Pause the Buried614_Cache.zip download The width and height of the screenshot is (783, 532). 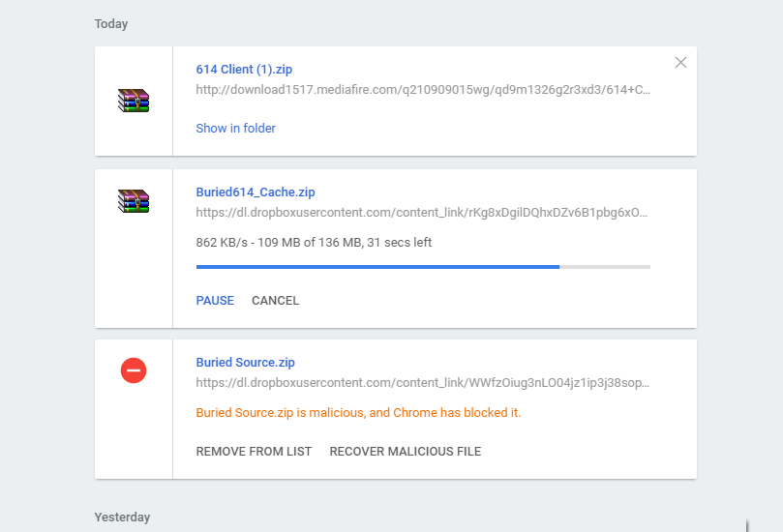click(215, 301)
